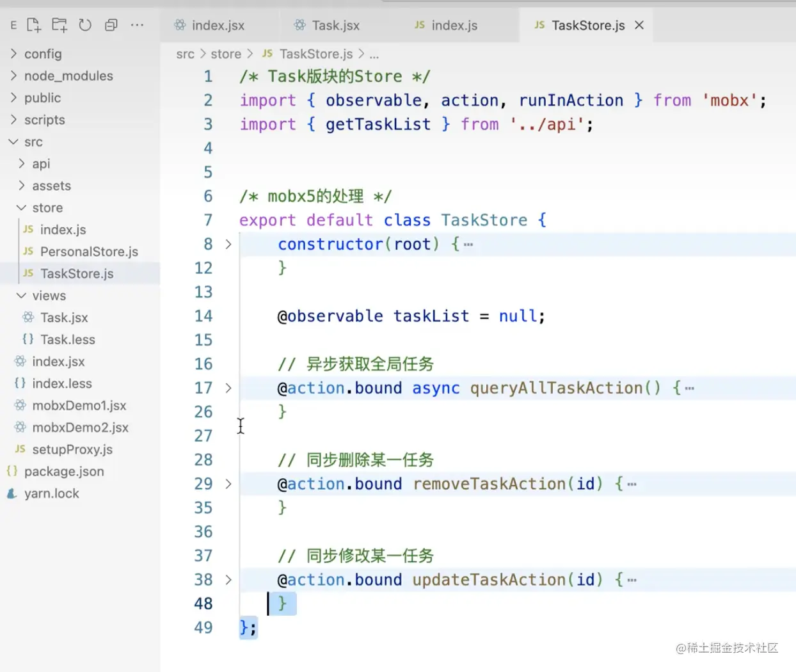Viewport: 796px width, 672px height.
Task: Click the New Folder icon in explorer toolbar
Action: pyautogui.click(x=60, y=25)
